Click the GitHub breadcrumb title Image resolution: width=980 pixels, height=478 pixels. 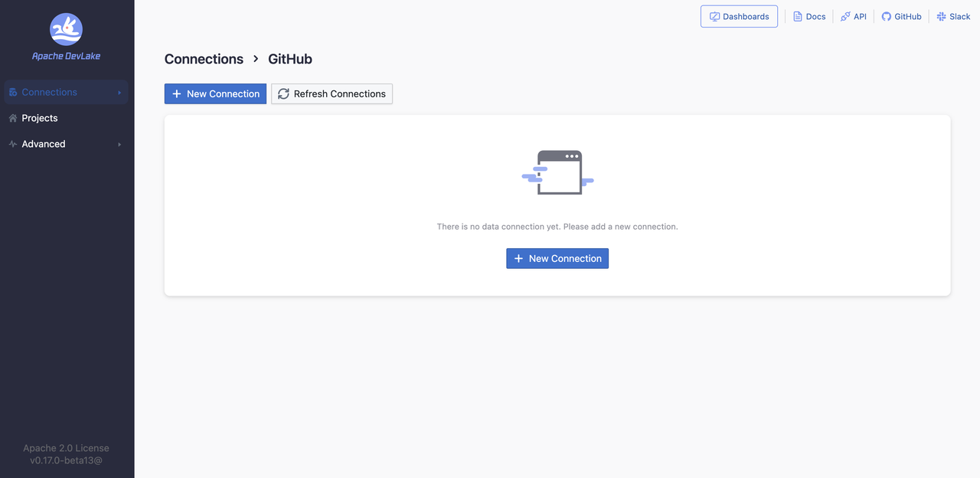click(290, 59)
